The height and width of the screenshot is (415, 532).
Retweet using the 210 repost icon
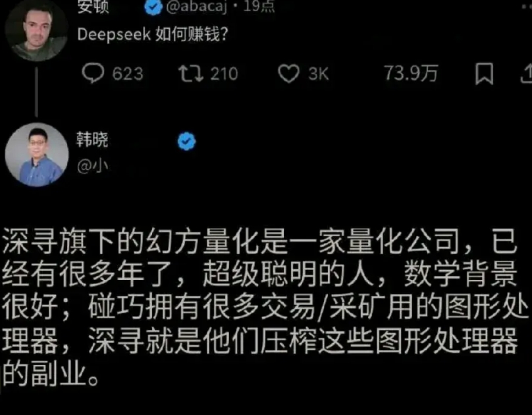tap(191, 74)
